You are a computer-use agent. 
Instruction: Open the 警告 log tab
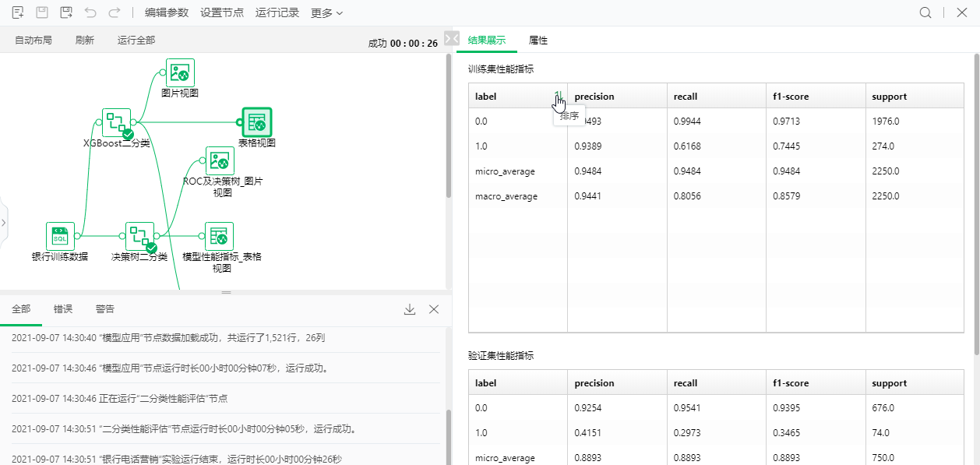click(x=104, y=309)
